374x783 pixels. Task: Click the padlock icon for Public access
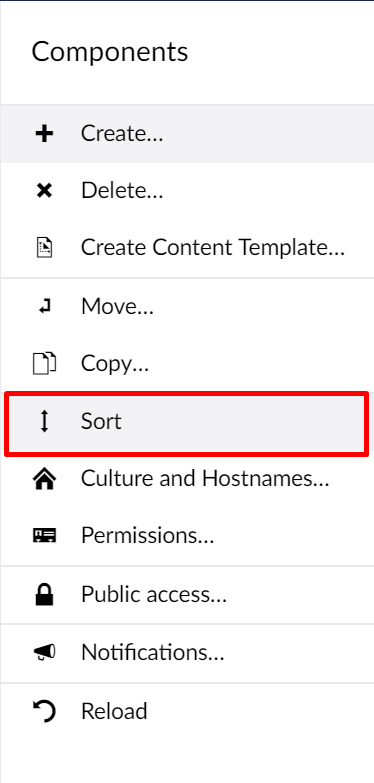[44, 595]
